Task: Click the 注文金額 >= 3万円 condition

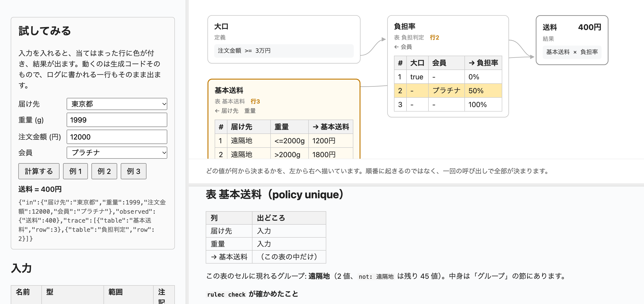Action: click(x=284, y=51)
